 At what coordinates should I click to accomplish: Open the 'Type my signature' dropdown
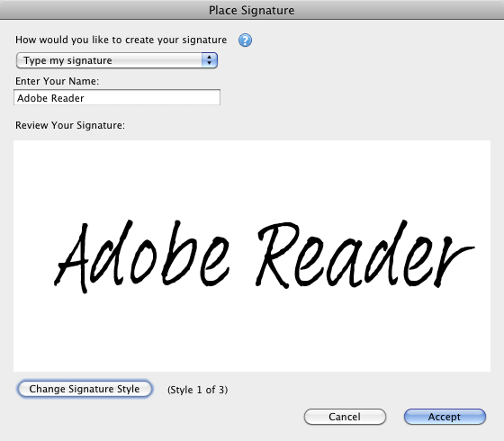[117, 60]
